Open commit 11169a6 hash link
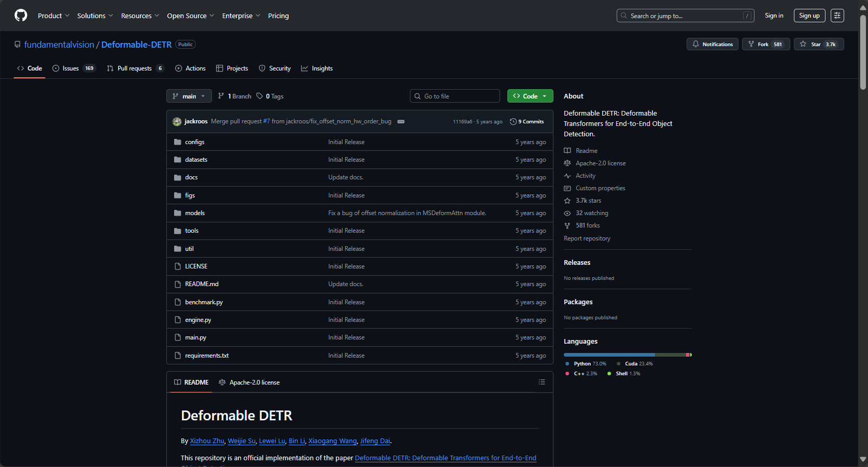This screenshot has height=467, width=868. [462, 122]
